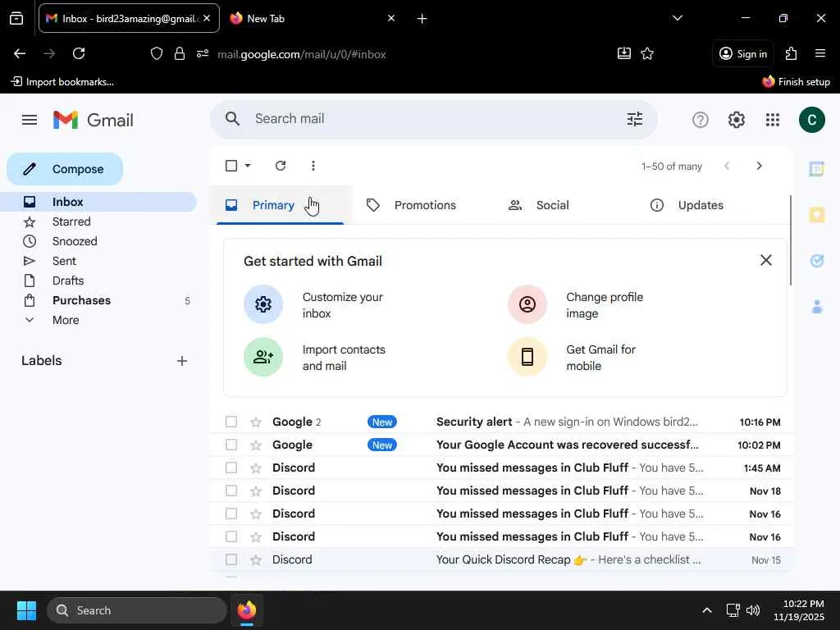Star the Discord Nov 18 email
The height and width of the screenshot is (630, 840).
click(256, 491)
